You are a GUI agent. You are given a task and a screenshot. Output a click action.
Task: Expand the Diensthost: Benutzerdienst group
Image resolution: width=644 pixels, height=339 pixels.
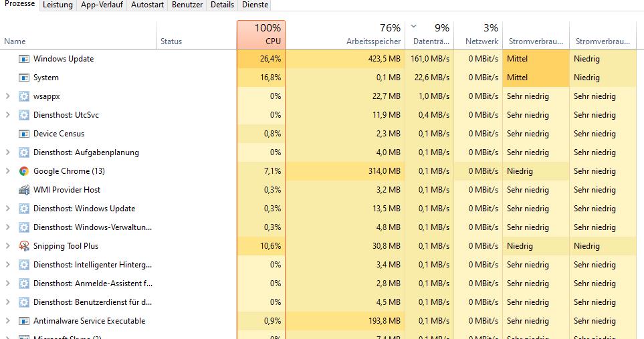coord(7,302)
